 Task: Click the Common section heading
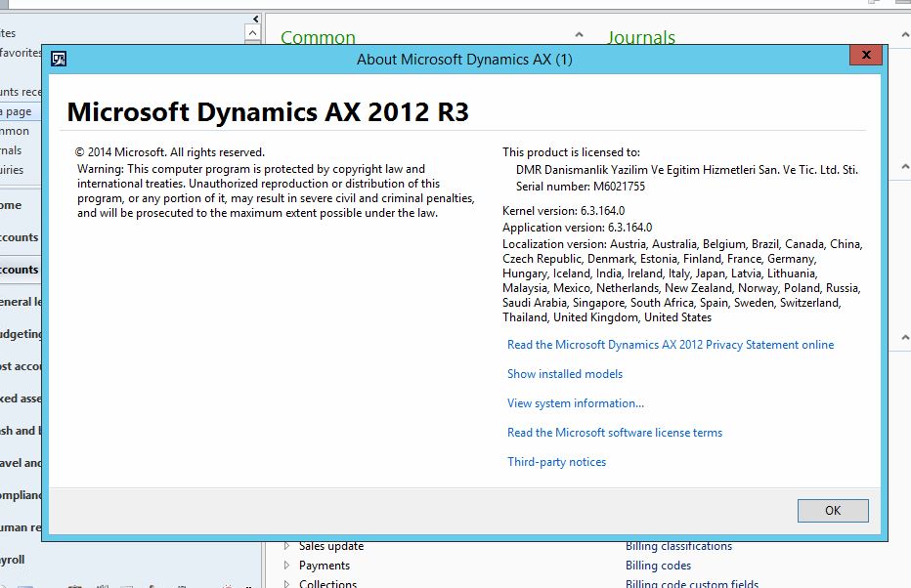pos(318,36)
